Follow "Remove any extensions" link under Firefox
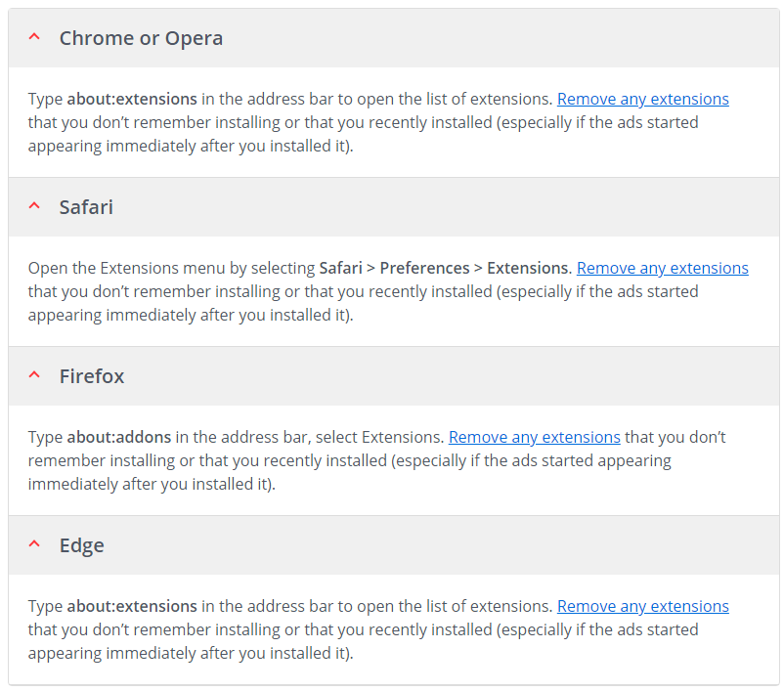This screenshot has height=691, width=784. 535,437
